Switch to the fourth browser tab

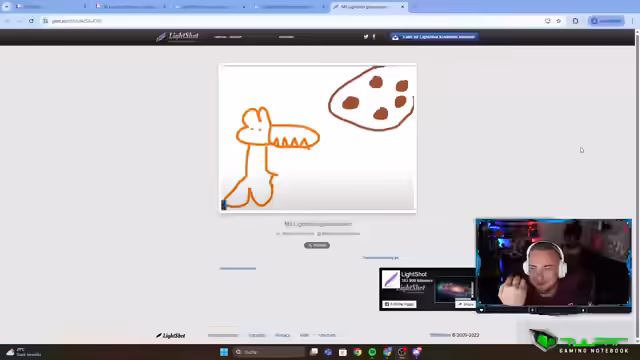click(289, 7)
